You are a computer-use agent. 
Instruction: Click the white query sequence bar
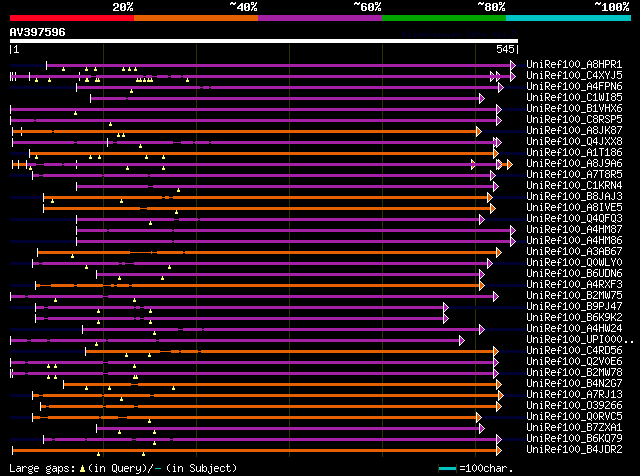(x=264, y=41)
